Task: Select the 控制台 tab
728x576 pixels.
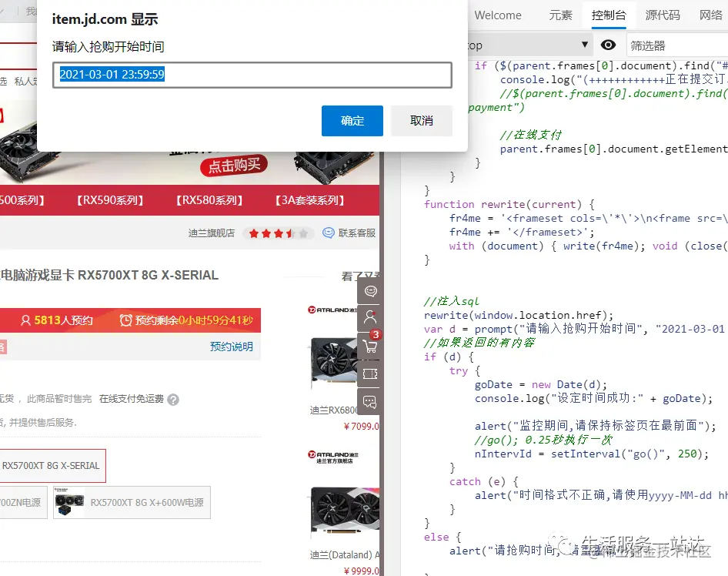Action: 609,15
